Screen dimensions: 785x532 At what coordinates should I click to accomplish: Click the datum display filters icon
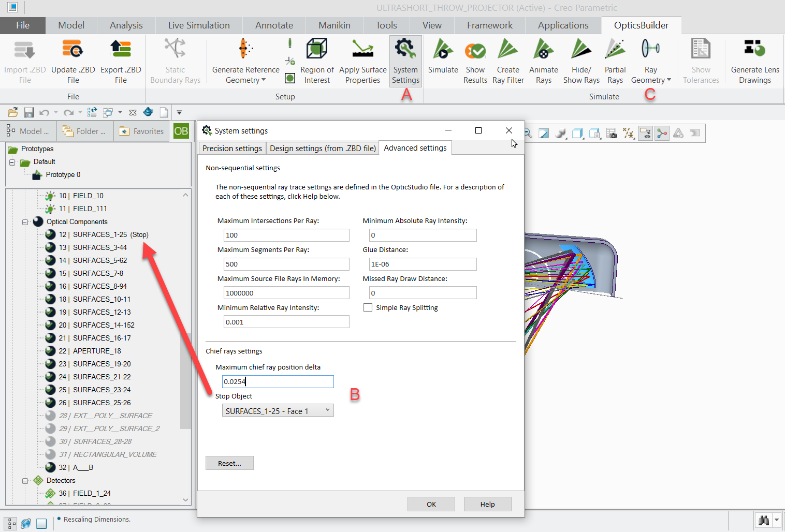tap(629, 134)
